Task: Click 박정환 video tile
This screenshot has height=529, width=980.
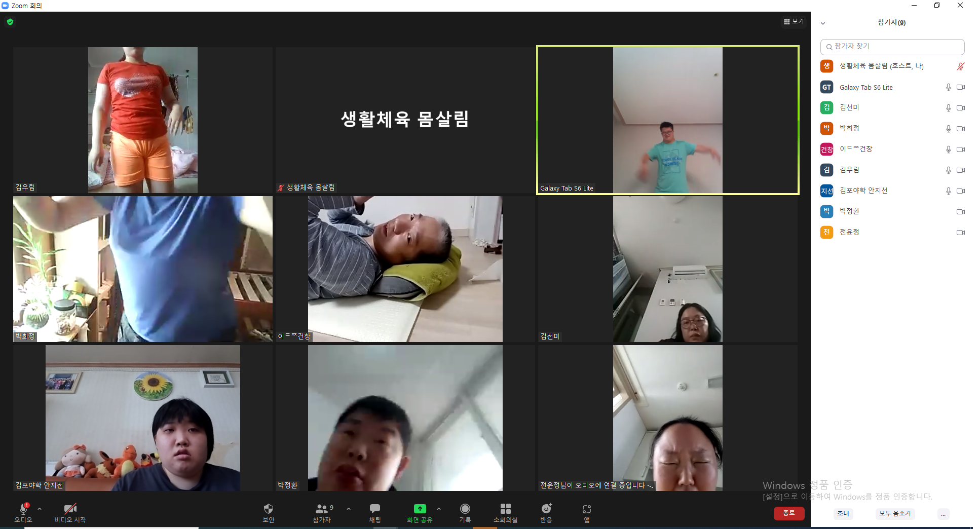Action: point(405,418)
